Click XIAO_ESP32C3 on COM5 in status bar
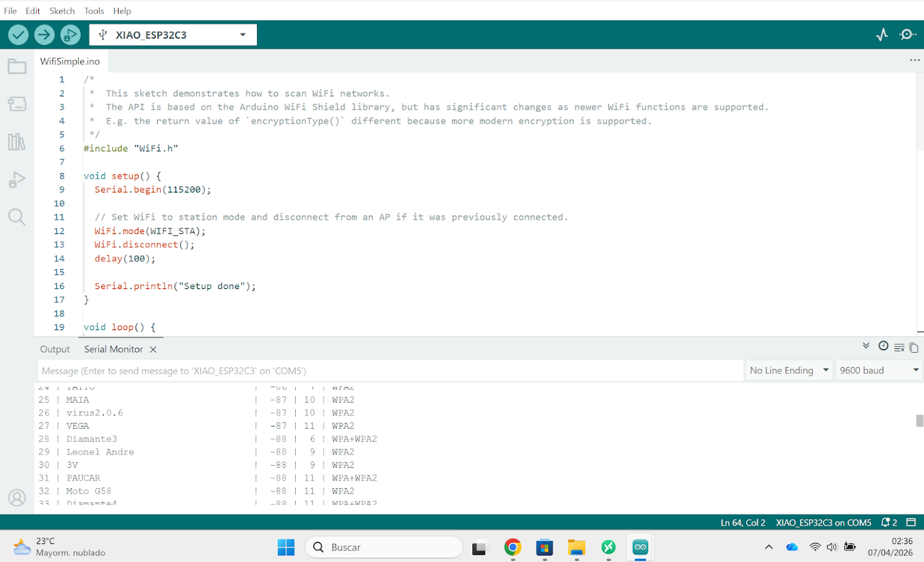This screenshot has width=924, height=562. pos(823,523)
